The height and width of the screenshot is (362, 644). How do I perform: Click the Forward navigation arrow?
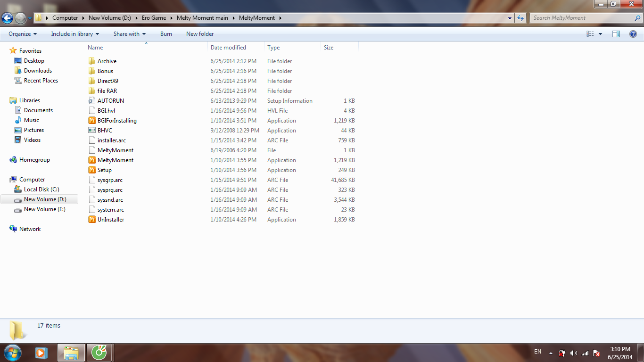20,18
